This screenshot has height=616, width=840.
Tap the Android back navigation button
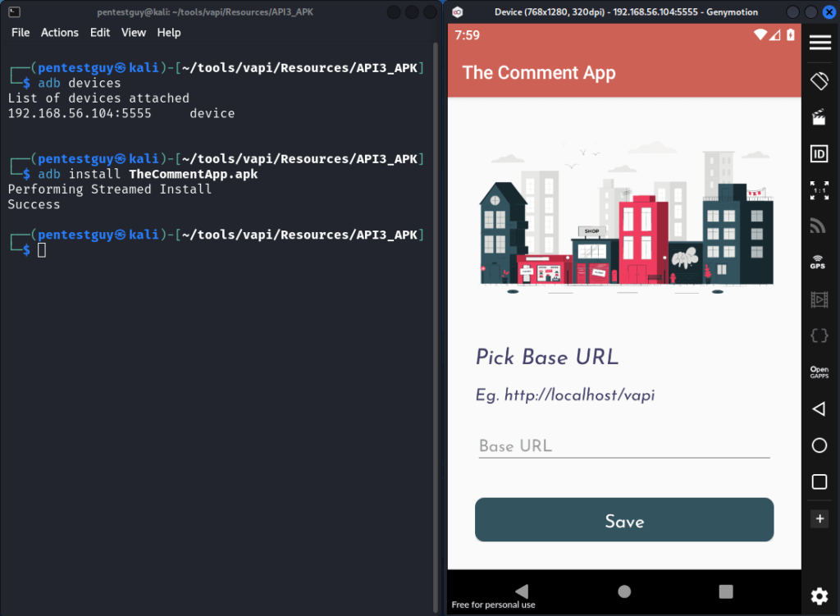point(522,591)
